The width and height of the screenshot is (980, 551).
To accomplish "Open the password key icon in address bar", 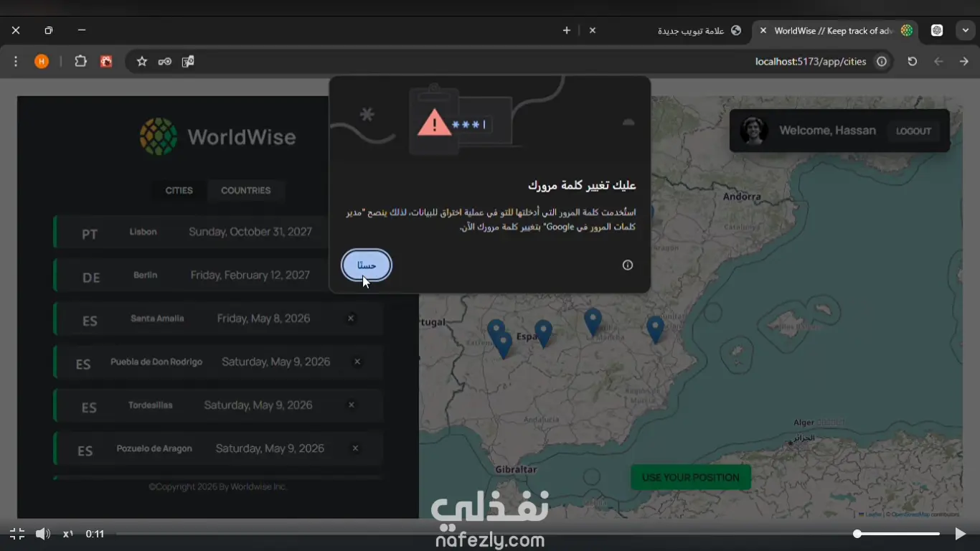I will click(x=165, y=62).
